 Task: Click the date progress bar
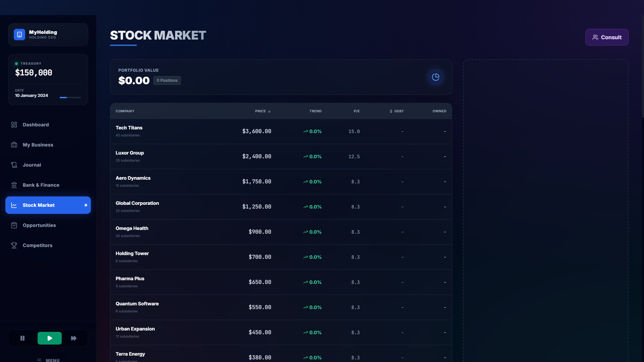coord(70,98)
